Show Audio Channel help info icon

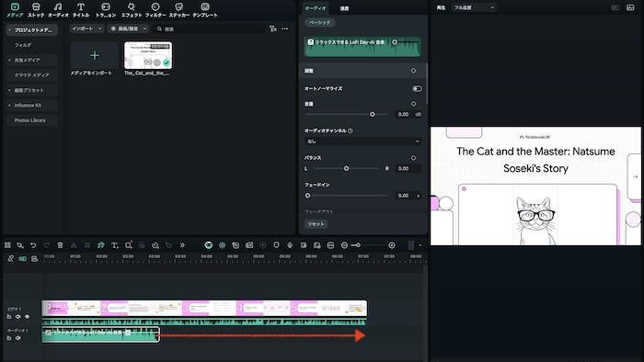click(351, 130)
